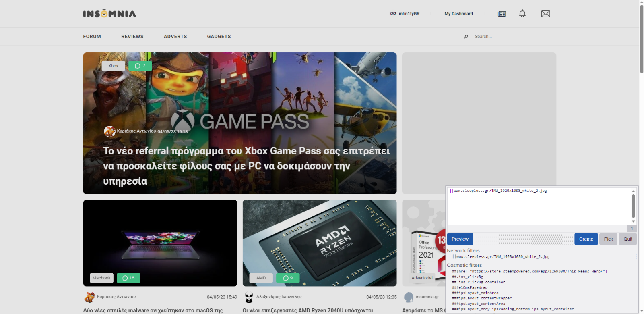Image resolution: width=644 pixels, height=314 pixels.
Task: Select cosmetic filter ###ipsLayout_contentWrapper
Action: coord(481,299)
